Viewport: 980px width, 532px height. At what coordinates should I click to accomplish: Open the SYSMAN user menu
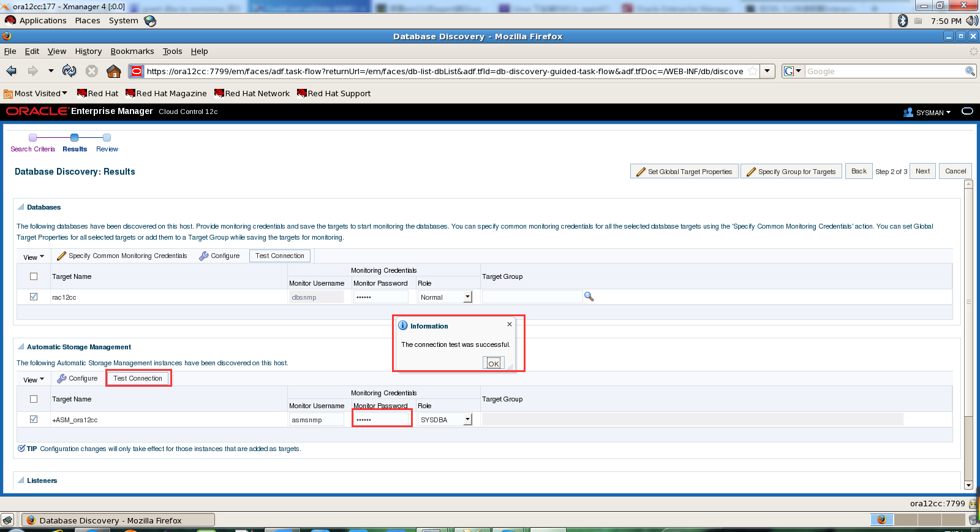tap(927, 112)
